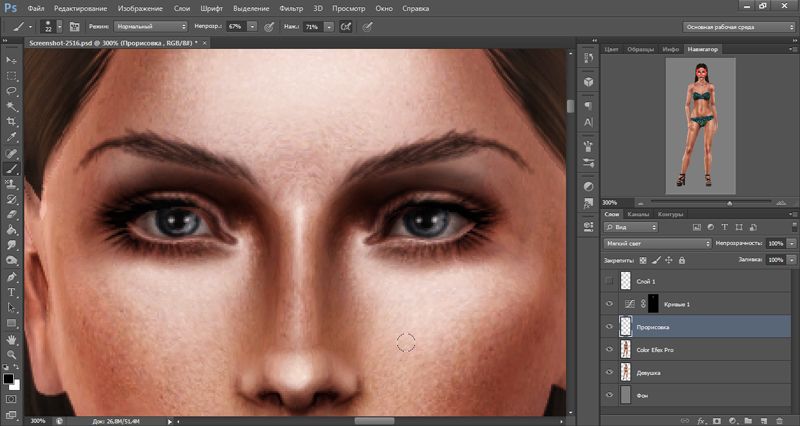
Task: Open the Основная рабочая среда workspace dropdown
Action: point(739,27)
